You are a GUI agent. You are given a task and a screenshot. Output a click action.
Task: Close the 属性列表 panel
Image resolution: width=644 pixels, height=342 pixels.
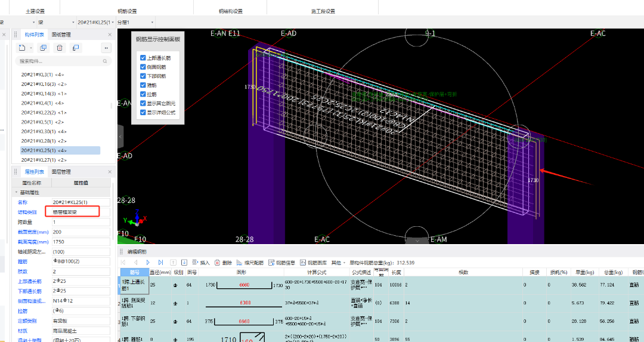(x=110, y=172)
